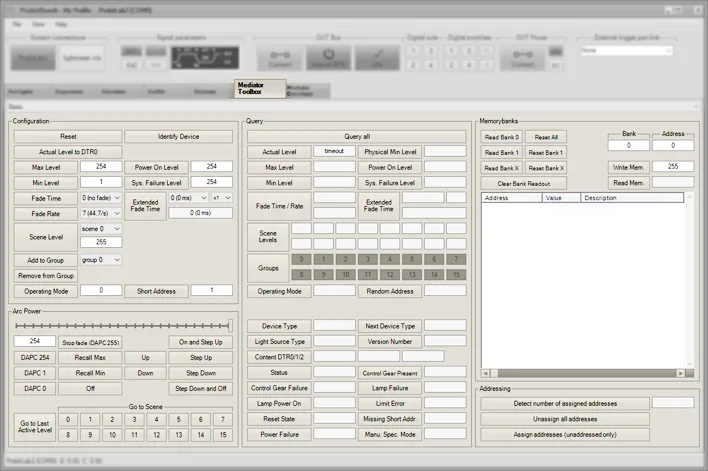
Task: Click the Off button in Arc Power
Action: [x=90, y=388]
